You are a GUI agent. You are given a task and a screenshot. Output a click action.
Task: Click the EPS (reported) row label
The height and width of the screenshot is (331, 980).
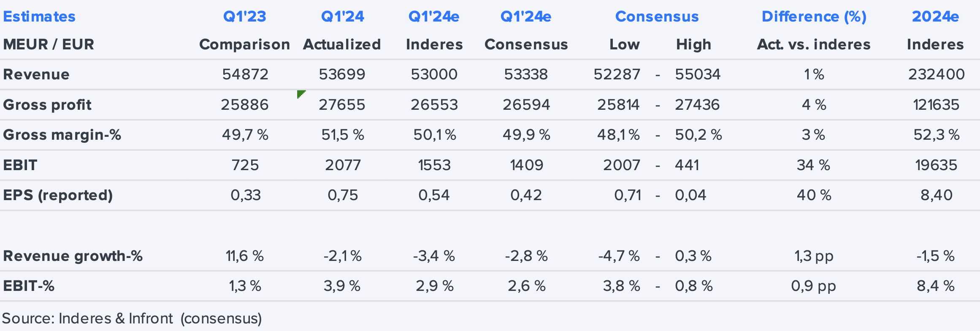[58, 195]
